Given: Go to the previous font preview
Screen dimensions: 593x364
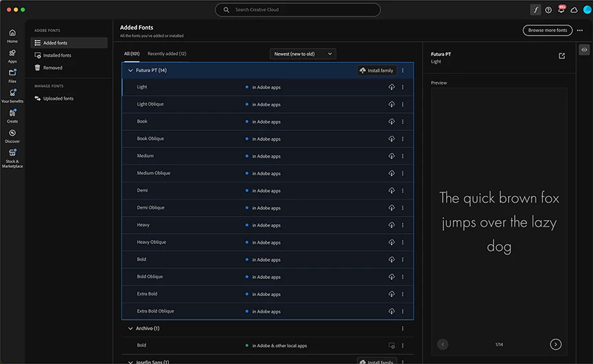Looking at the screenshot, I should click(x=443, y=344).
